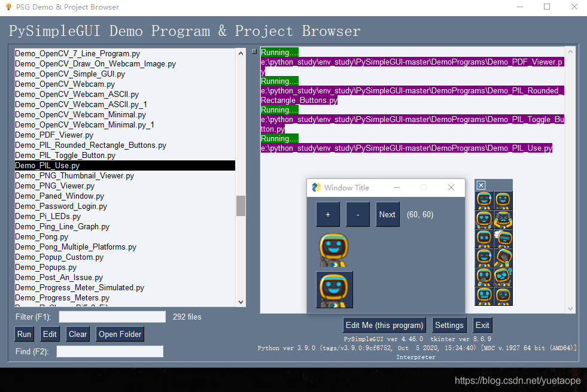Screen dimensions: 587x392
Task: Minimize the Window Title window
Action: tap(397, 187)
